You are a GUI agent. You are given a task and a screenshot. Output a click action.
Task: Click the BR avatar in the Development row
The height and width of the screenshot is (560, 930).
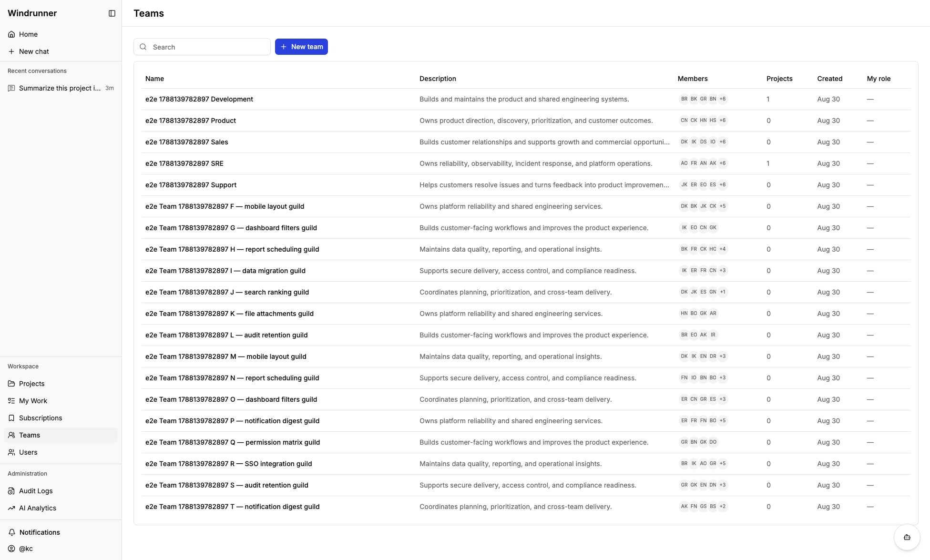pos(684,99)
